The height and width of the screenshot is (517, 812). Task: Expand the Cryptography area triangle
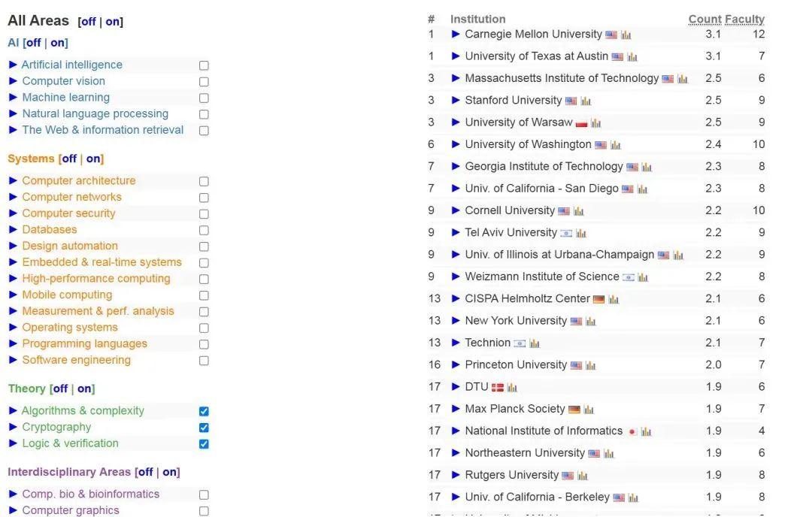point(13,427)
